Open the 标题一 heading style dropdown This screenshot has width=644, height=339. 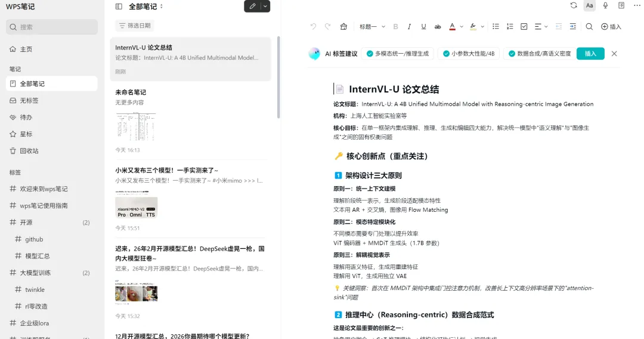pos(372,27)
